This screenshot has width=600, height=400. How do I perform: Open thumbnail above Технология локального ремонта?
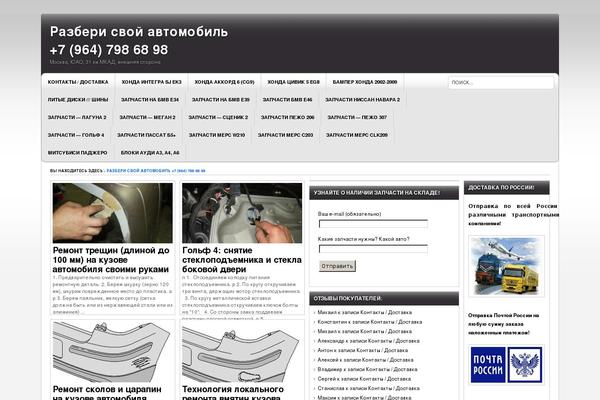click(x=242, y=351)
